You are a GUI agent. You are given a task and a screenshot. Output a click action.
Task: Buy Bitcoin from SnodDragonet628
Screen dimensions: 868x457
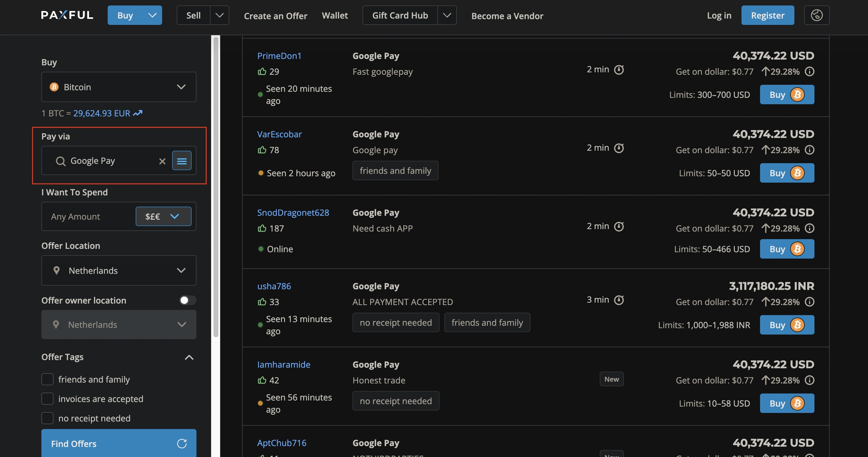pyautogui.click(x=787, y=249)
